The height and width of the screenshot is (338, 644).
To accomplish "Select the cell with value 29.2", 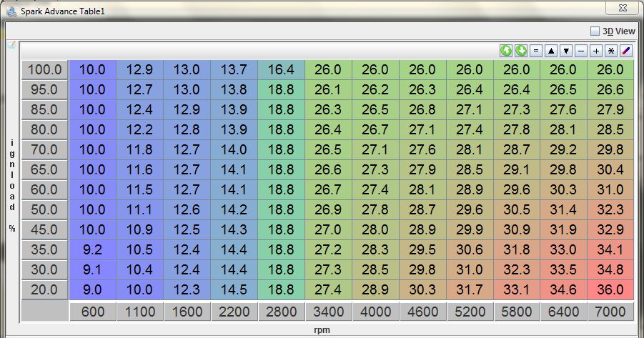I will click(563, 149).
